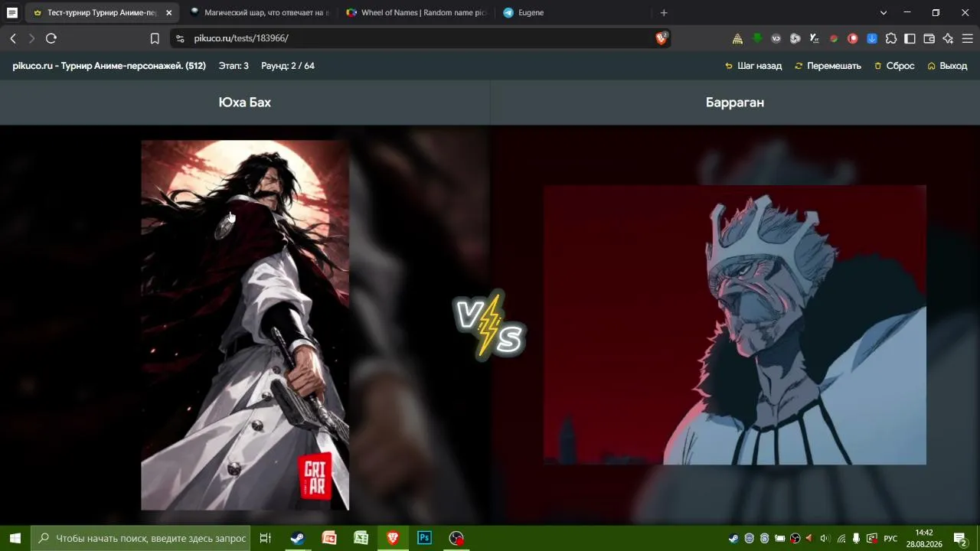Viewport: 980px width, 551px height.
Task: Open Steam from the taskbar
Action: tap(297, 538)
